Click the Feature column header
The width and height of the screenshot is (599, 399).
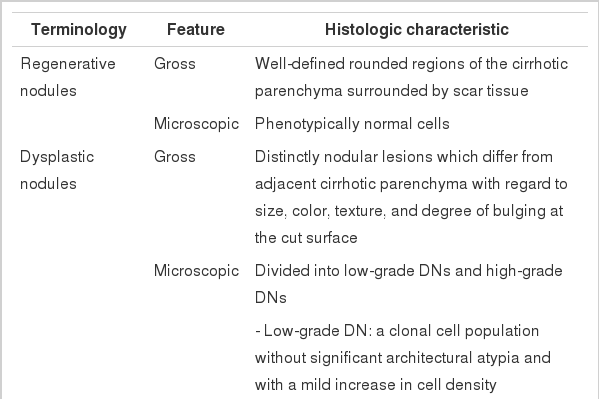196,29
